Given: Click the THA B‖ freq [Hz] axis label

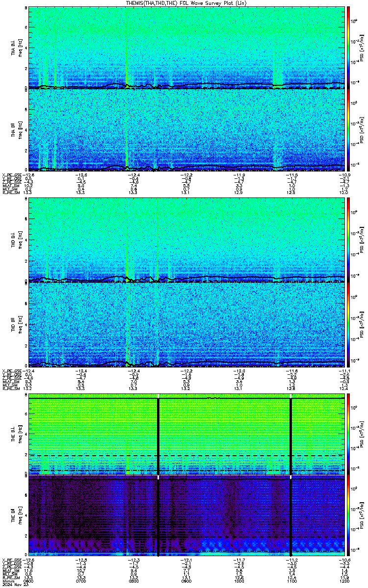Looking at the screenshot, I should click(17, 129).
